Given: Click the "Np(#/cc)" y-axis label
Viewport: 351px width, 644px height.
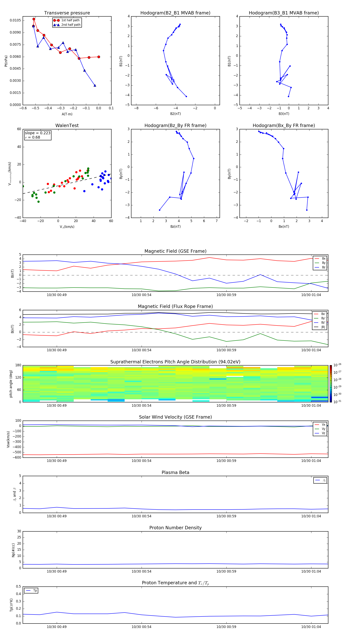Looking at the screenshot, I should click(x=13, y=550).
